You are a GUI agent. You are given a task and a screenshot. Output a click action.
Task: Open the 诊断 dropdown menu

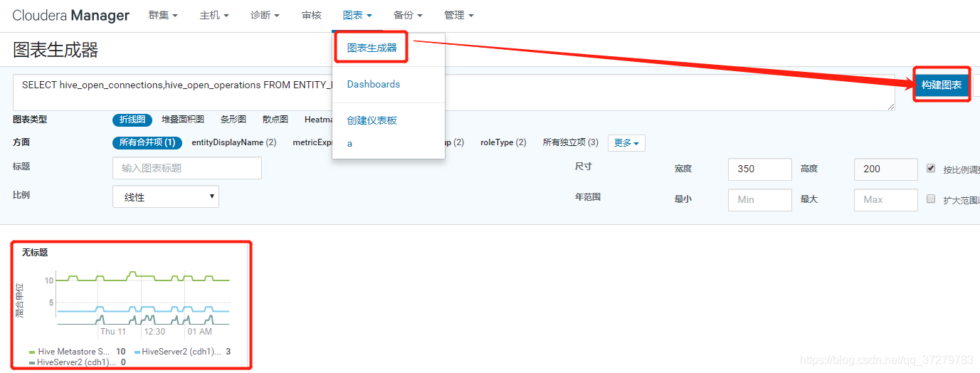265,15
